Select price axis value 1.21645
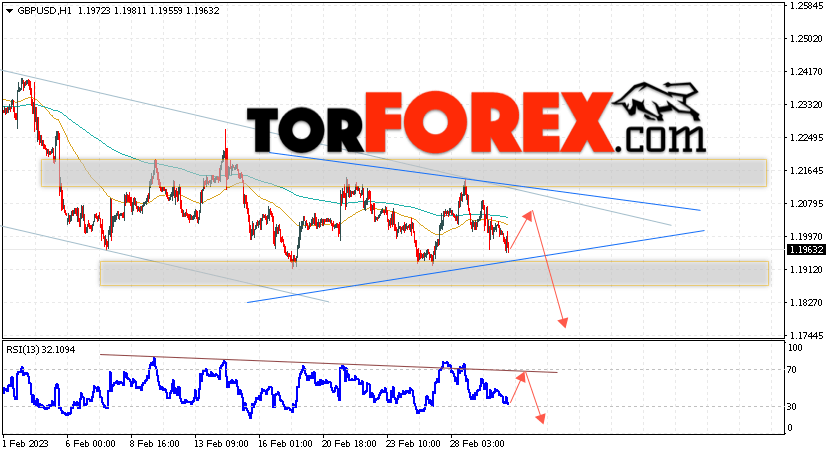This screenshot has width=830, height=455. [x=806, y=170]
